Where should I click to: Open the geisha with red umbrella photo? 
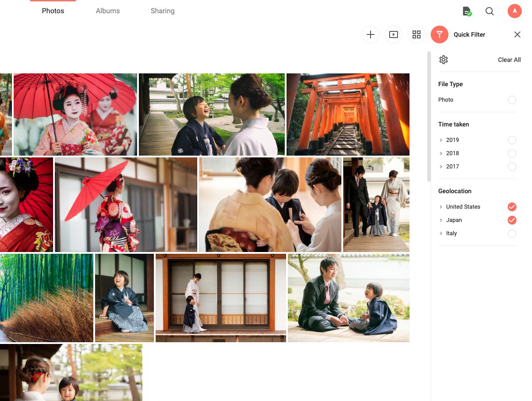pos(75,115)
